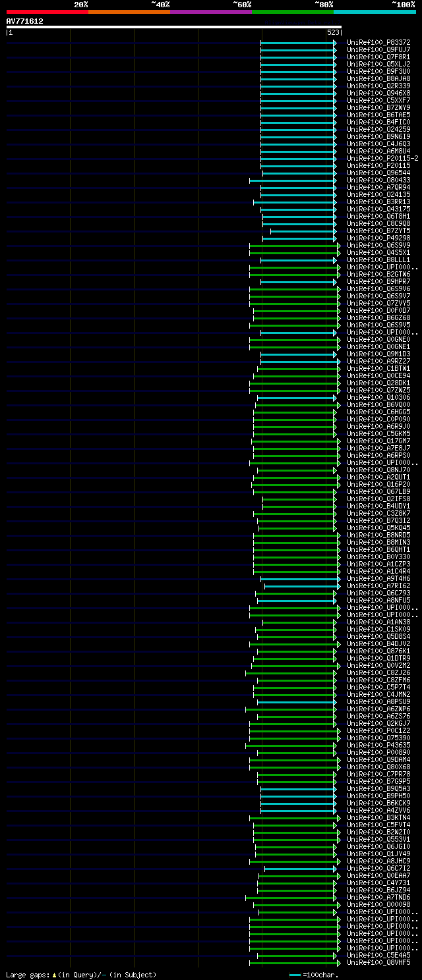
Task: Click the UniRef100_C6HGG5 hit label
Action: click(378, 412)
